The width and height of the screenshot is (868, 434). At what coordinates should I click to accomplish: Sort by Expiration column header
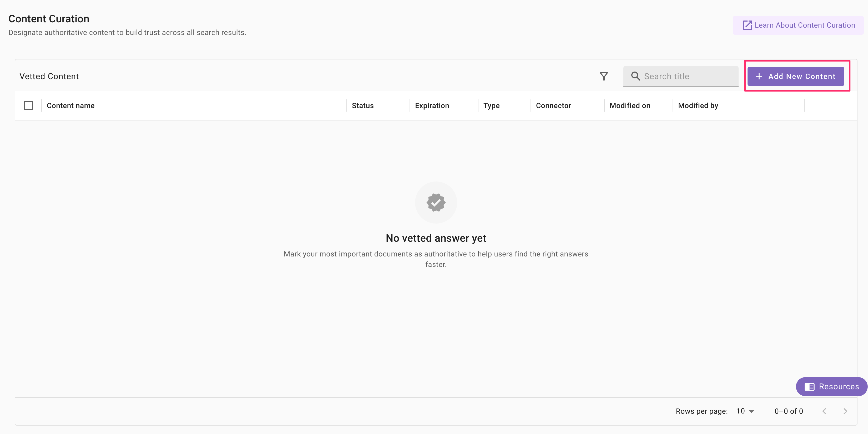point(432,105)
